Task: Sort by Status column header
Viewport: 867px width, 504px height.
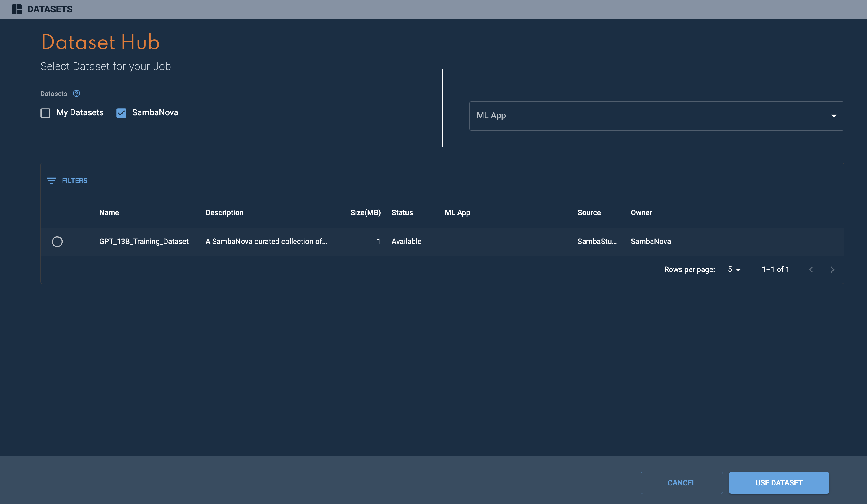Action: (402, 212)
